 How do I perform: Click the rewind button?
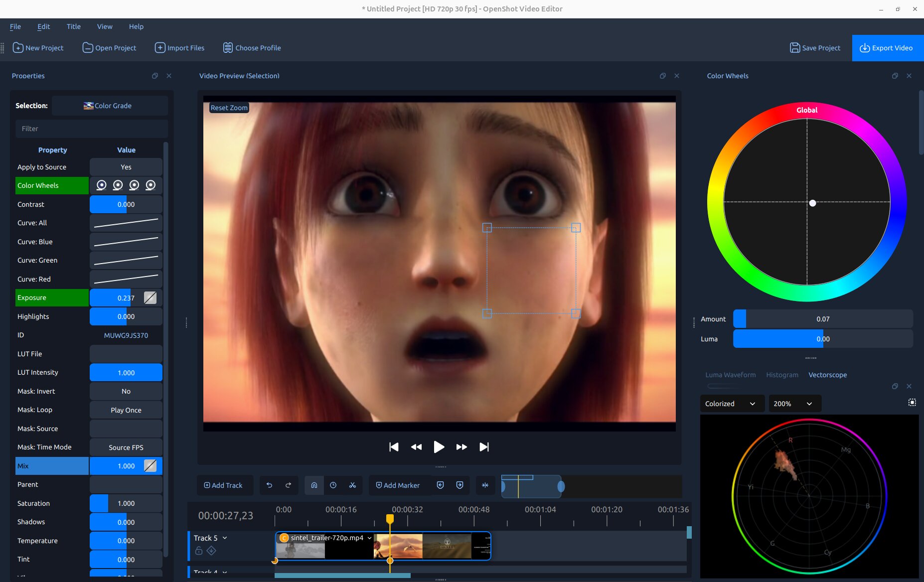click(416, 447)
